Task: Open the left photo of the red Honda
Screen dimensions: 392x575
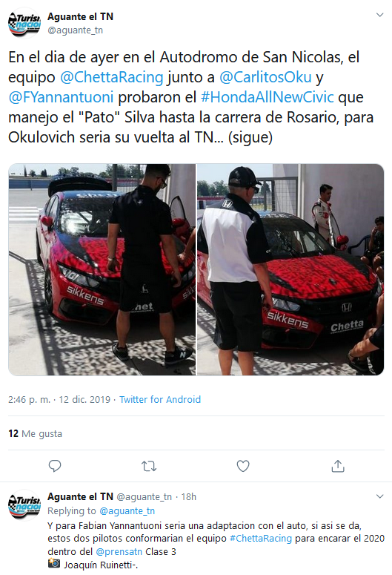Action: point(102,269)
